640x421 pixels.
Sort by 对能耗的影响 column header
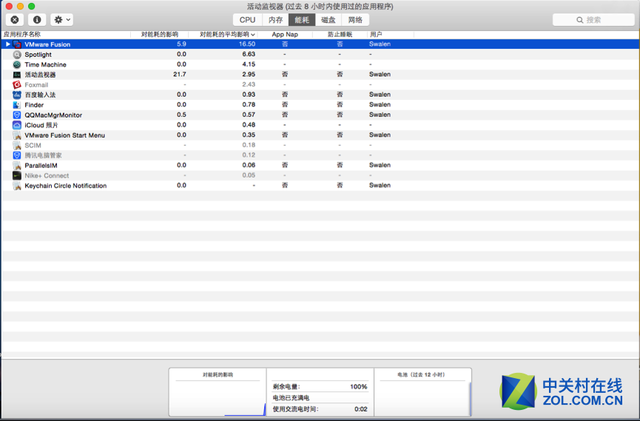(160, 34)
